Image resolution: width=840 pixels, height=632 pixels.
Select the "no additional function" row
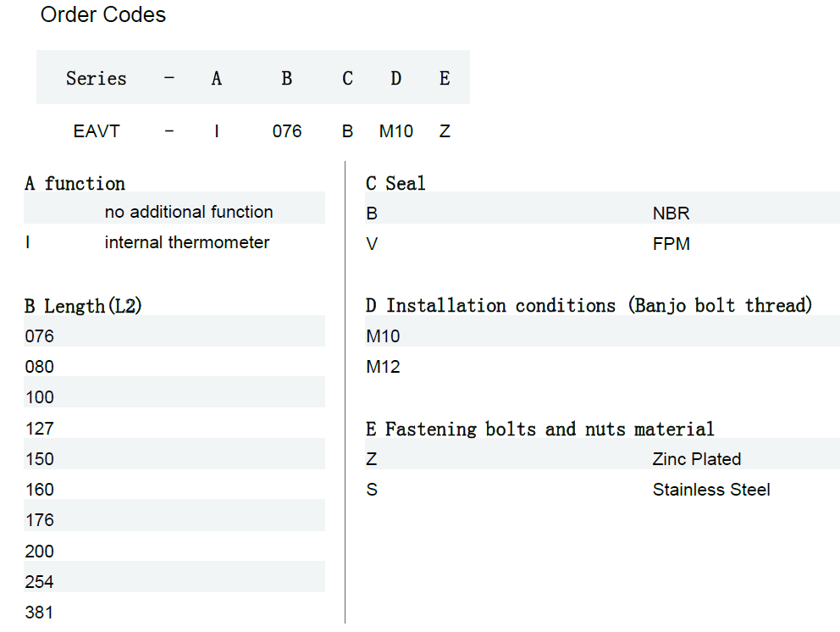click(x=188, y=212)
